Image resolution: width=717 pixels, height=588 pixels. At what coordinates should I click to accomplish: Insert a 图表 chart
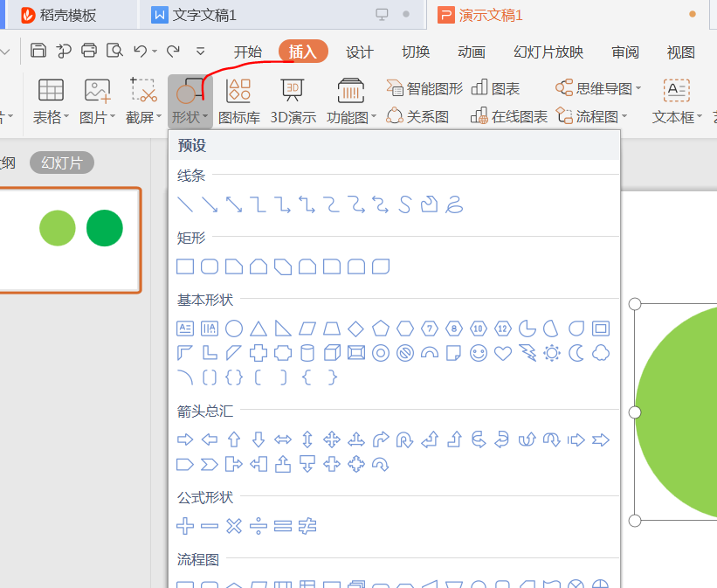pos(495,88)
